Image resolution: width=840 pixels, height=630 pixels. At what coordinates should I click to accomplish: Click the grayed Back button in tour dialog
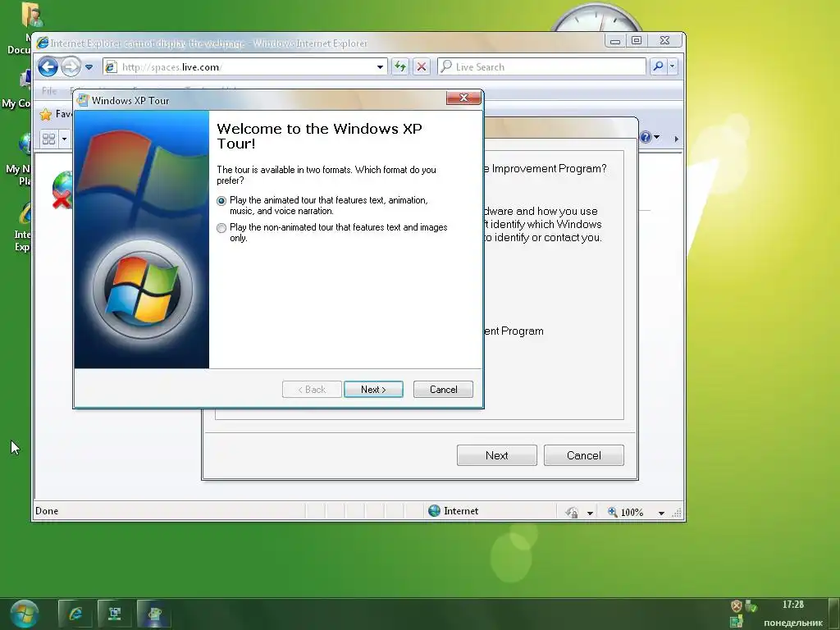pyautogui.click(x=312, y=390)
